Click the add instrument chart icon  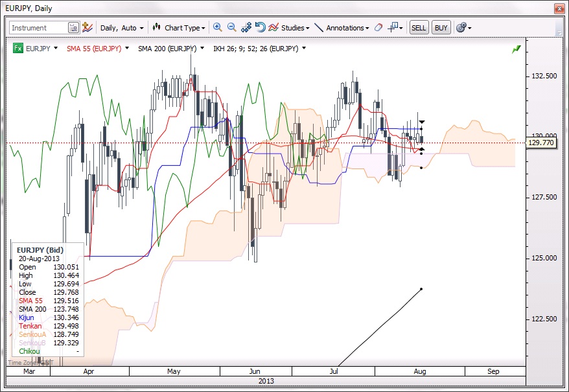click(x=87, y=28)
